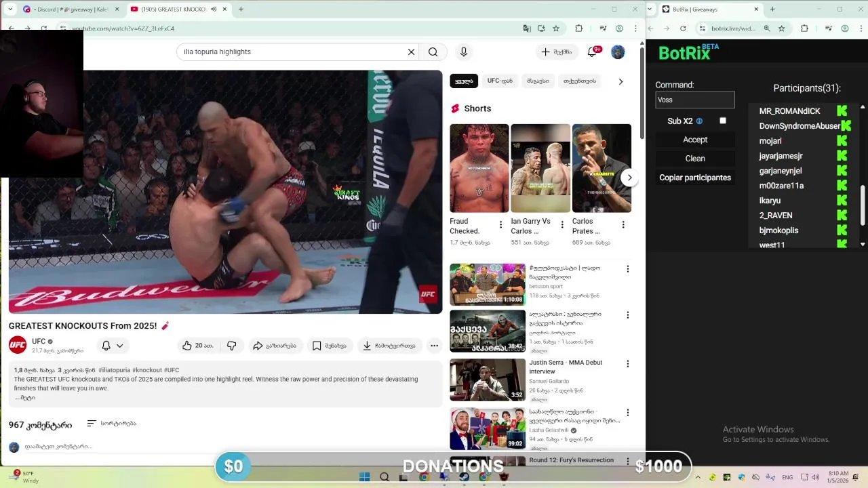The image size is (868, 488).
Task: Click the YouTube search magnifier button
Action: tap(433, 52)
